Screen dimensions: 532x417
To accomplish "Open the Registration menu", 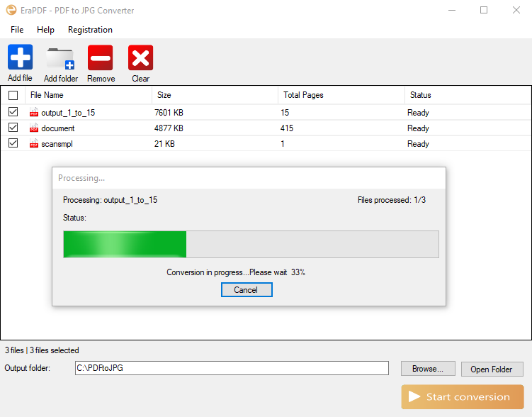I will [90, 30].
